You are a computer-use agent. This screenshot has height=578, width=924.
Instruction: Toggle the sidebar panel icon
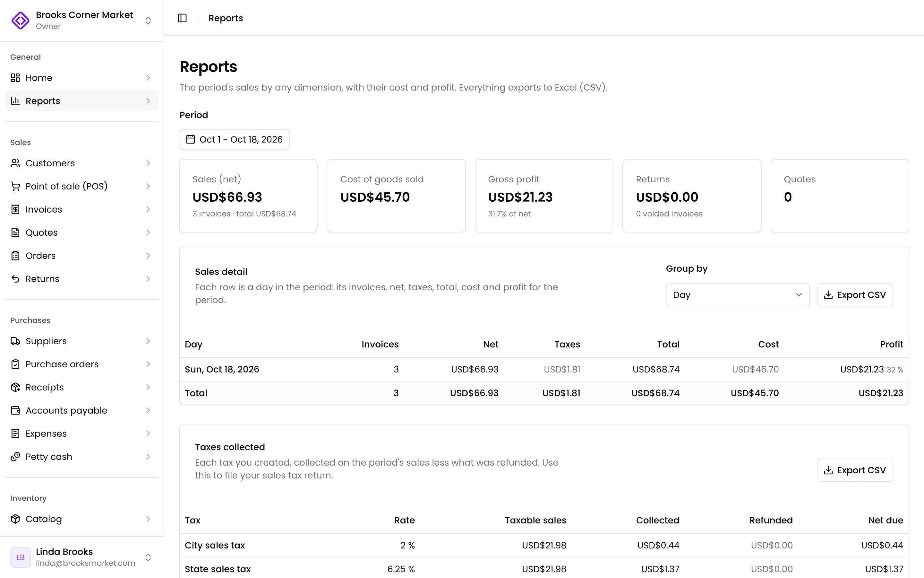coord(182,18)
